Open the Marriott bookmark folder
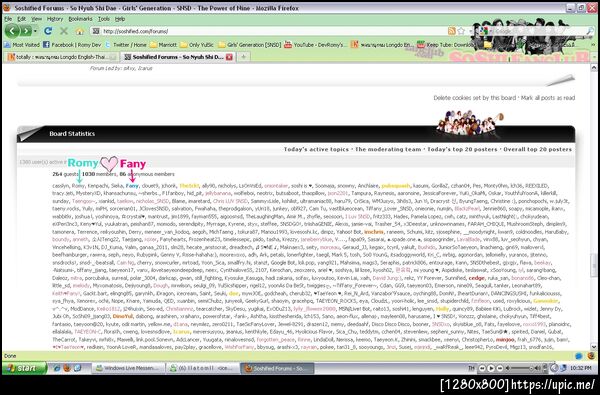Viewport: 600px width, 395px height. (x=163, y=45)
